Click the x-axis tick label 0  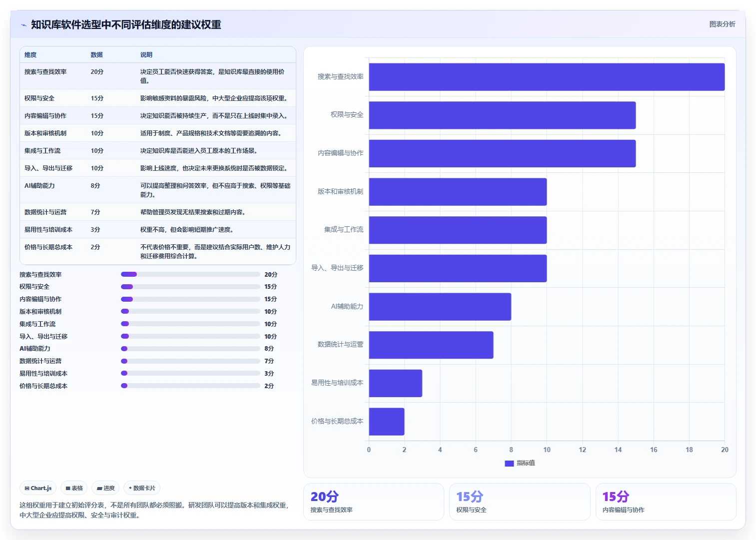click(369, 450)
